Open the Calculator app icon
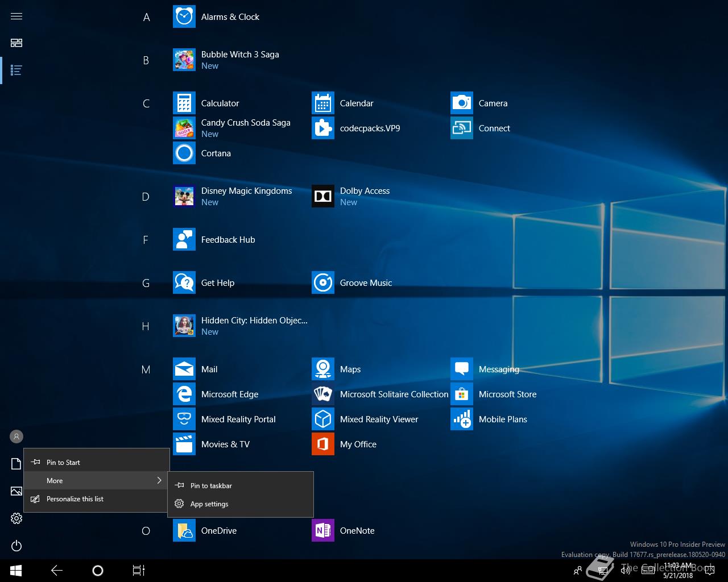Screen dimensions: 728x582 coord(184,103)
